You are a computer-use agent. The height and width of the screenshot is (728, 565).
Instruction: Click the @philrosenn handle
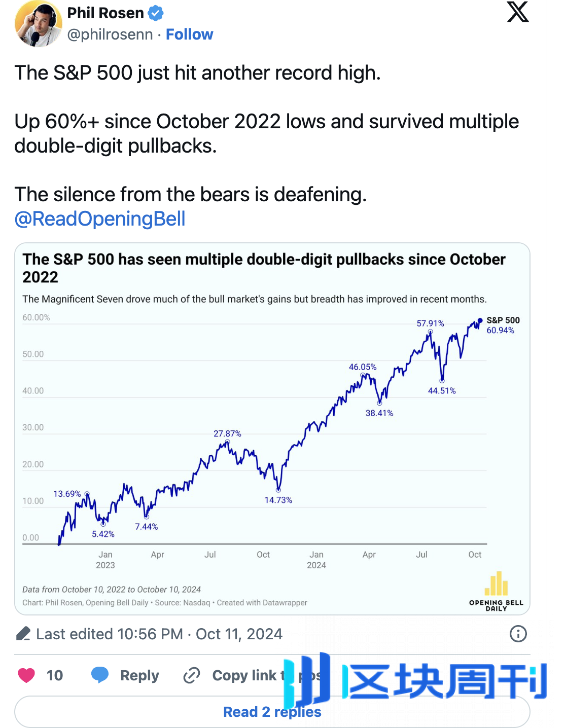click(110, 34)
